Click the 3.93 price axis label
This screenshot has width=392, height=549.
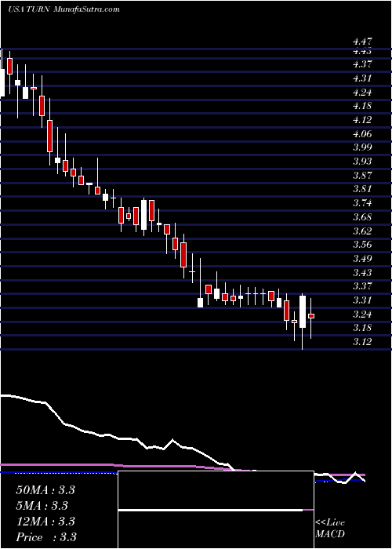point(362,162)
